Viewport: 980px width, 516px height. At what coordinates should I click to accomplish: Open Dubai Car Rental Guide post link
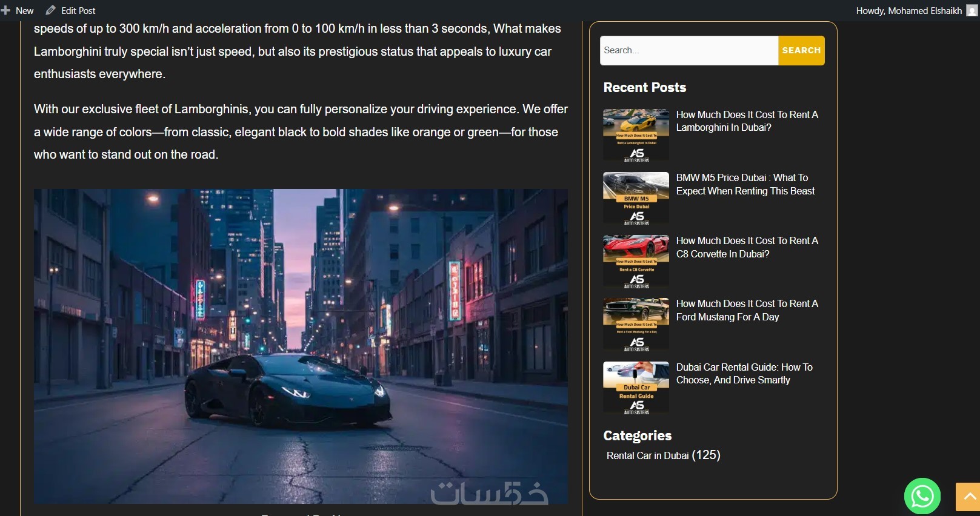744,374
